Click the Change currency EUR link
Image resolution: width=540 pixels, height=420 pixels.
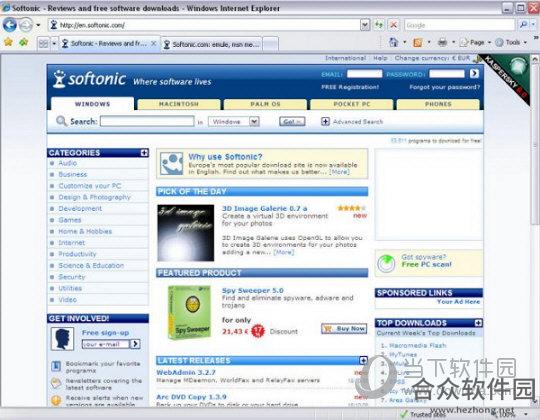point(432,58)
